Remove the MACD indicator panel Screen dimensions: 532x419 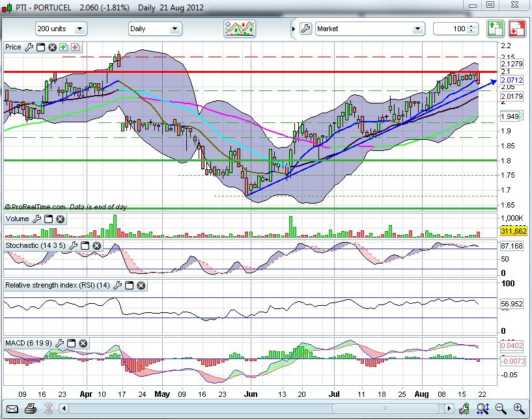83,343
